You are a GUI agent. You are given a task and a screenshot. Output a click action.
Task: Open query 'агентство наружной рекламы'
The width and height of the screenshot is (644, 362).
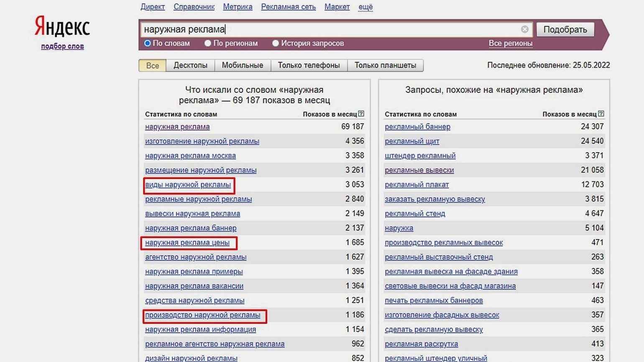click(x=196, y=257)
